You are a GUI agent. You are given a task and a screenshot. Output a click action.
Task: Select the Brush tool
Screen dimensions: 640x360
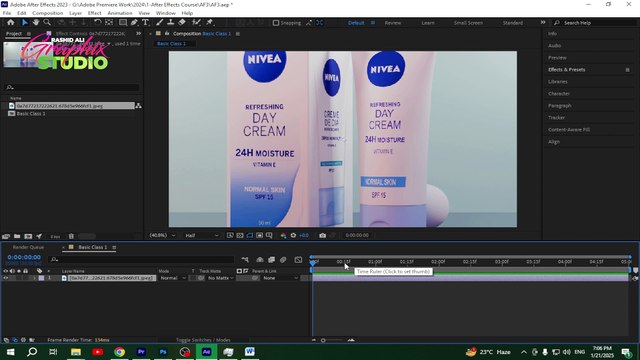pyautogui.click(x=159, y=22)
